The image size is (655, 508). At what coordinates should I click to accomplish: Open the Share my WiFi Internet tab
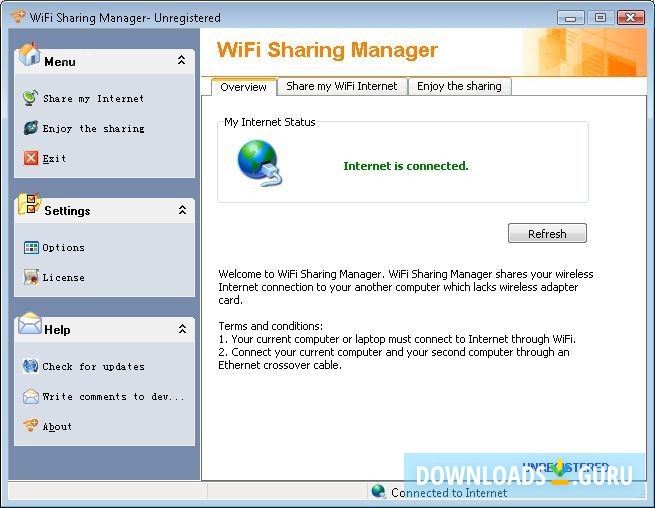click(x=342, y=86)
